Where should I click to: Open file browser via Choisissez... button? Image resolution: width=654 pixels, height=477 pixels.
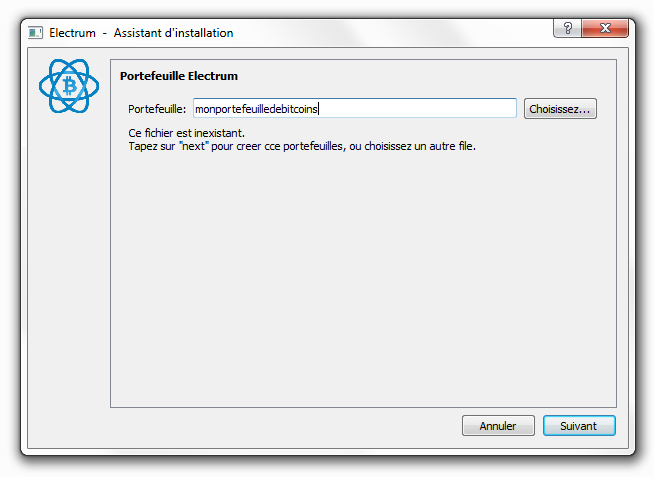click(x=560, y=109)
